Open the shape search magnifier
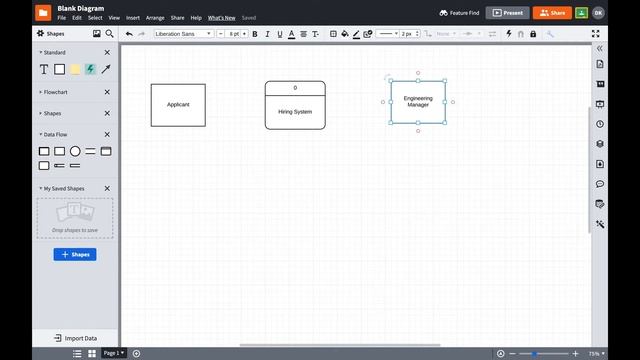The height and width of the screenshot is (360, 640). click(x=109, y=34)
